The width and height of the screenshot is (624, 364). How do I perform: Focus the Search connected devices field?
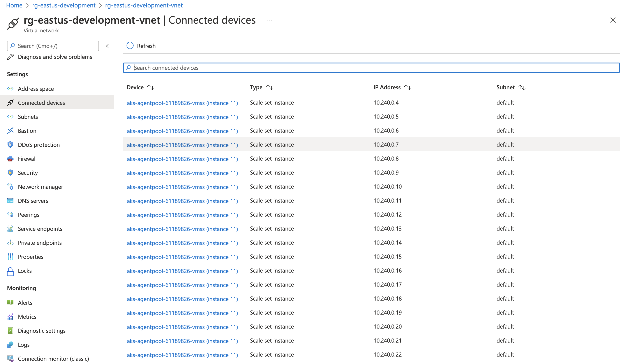(371, 68)
